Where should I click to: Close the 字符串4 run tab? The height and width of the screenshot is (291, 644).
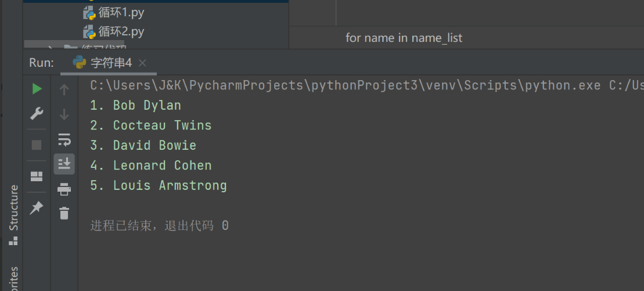143,63
